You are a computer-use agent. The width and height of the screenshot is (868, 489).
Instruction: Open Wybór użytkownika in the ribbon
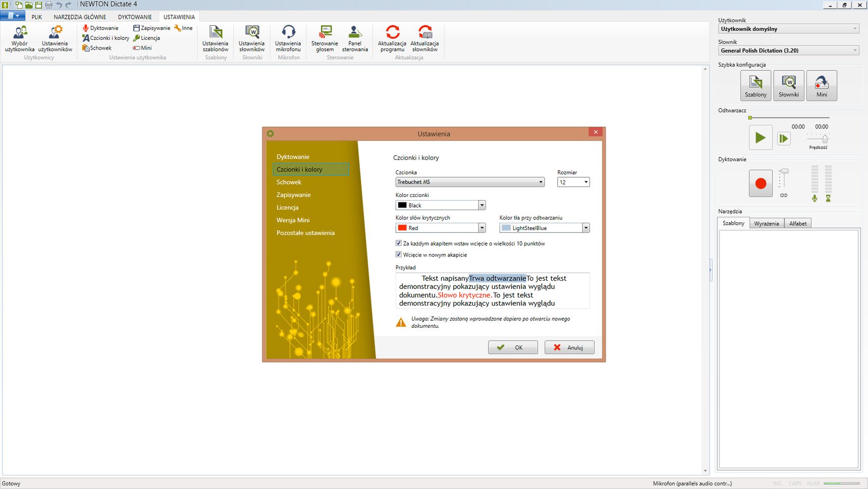click(20, 39)
